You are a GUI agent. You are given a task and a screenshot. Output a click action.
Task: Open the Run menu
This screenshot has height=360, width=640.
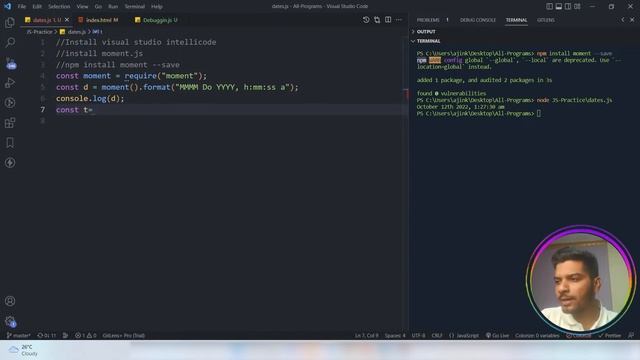[x=113, y=6]
